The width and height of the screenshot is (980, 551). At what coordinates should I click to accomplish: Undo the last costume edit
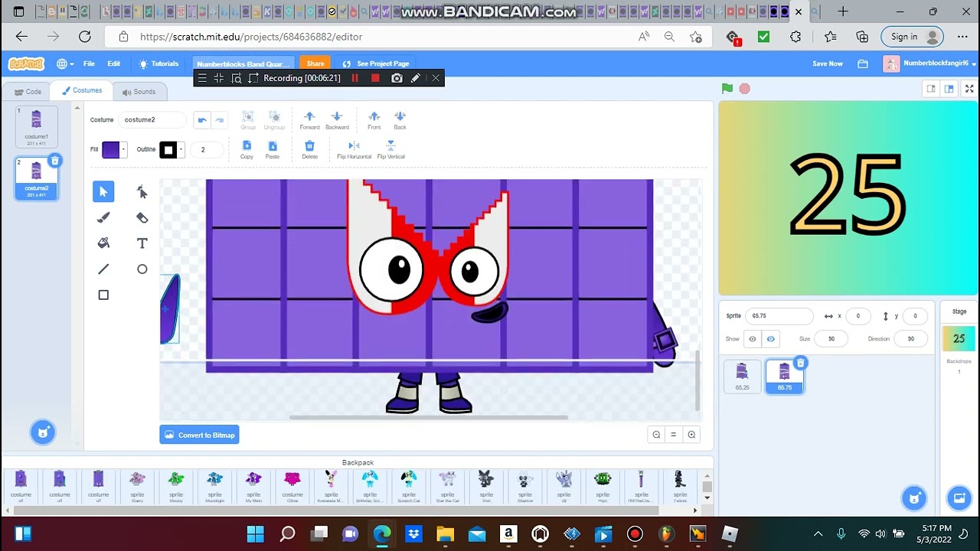click(201, 119)
